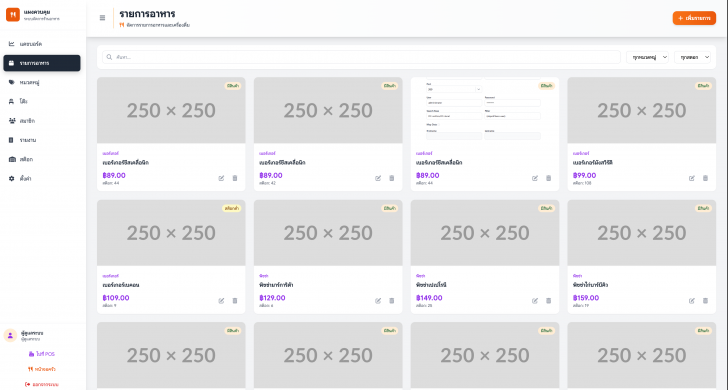Click the ฿159.00 price text
The height and width of the screenshot is (390, 728).
[586, 298]
